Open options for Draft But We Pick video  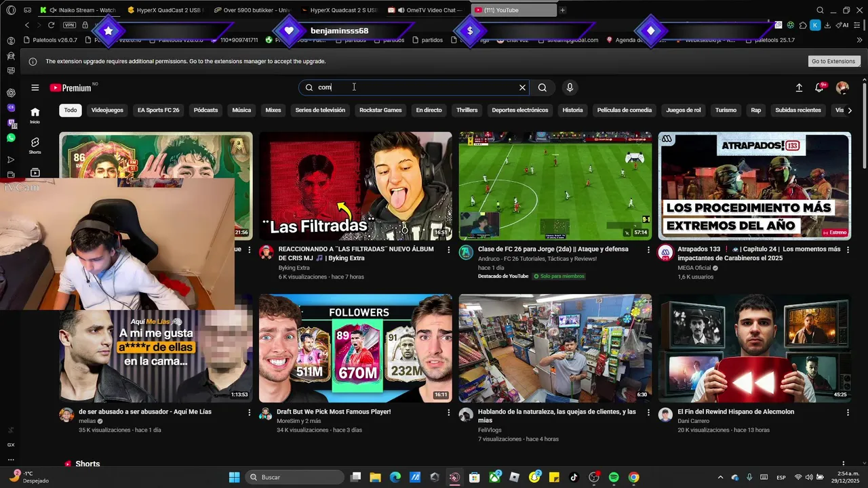click(x=448, y=412)
